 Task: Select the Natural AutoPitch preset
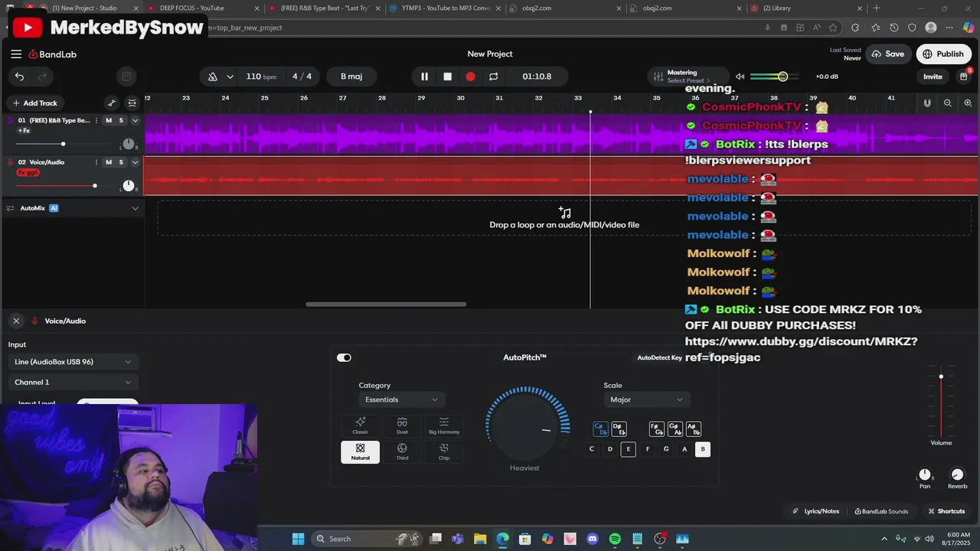pos(360,452)
